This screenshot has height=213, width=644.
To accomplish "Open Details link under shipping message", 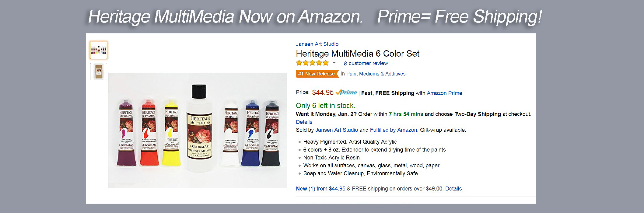I will [x=304, y=122].
